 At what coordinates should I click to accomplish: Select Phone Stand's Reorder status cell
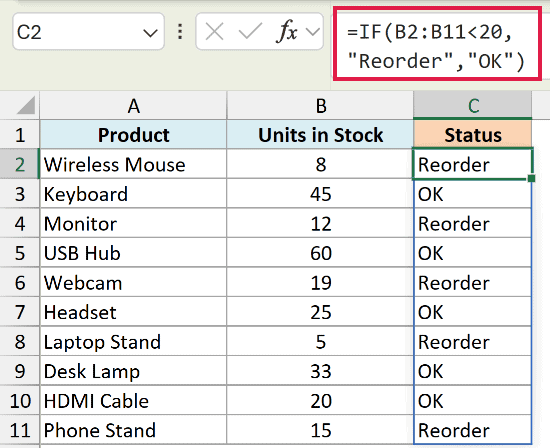(x=473, y=430)
